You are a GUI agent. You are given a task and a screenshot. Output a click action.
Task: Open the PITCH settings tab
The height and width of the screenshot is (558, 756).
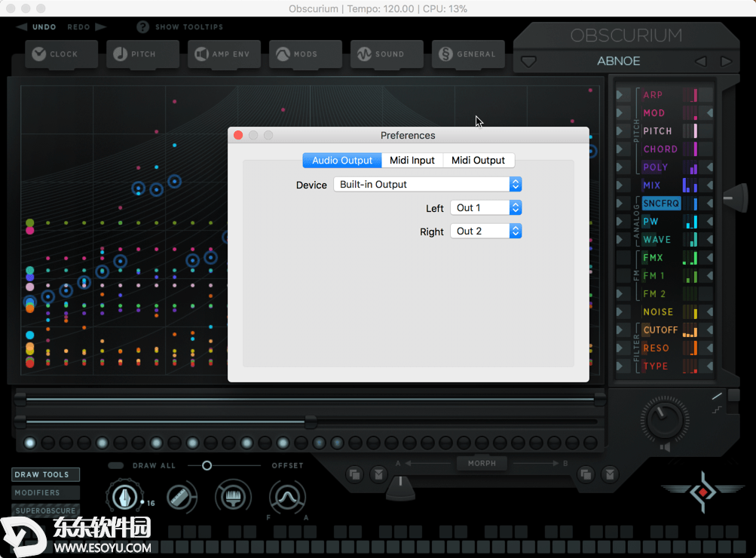[x=142, y=54]
